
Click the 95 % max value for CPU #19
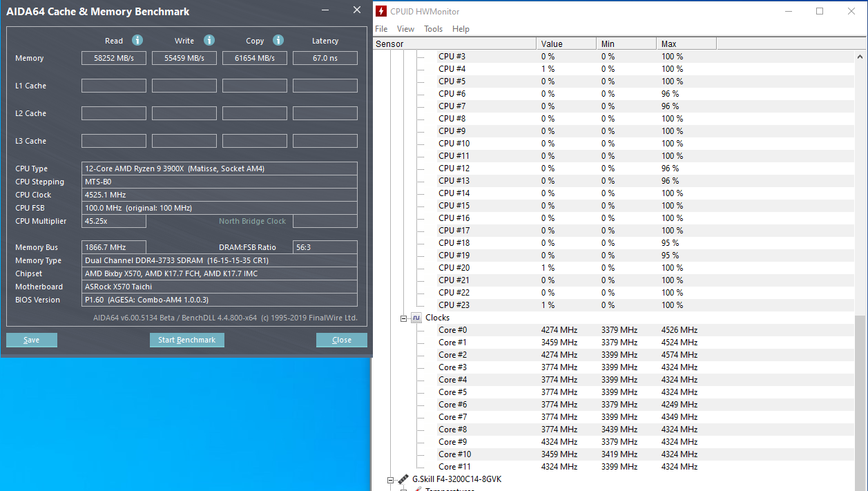670,256
